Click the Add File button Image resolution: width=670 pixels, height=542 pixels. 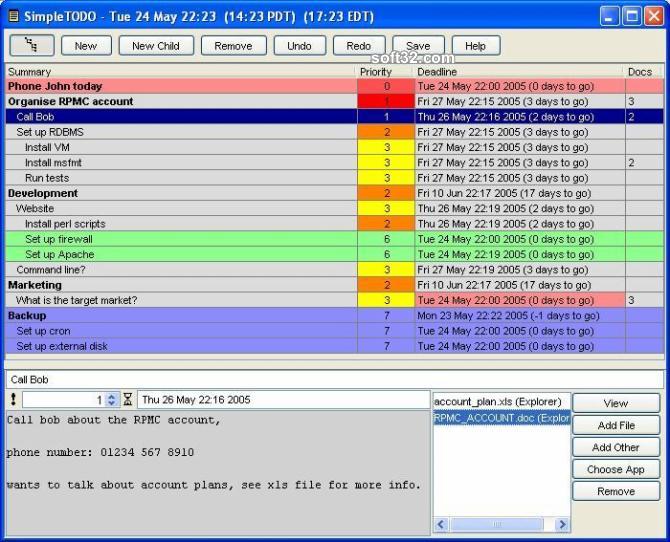pyautogui.click(x=616, y=425)
